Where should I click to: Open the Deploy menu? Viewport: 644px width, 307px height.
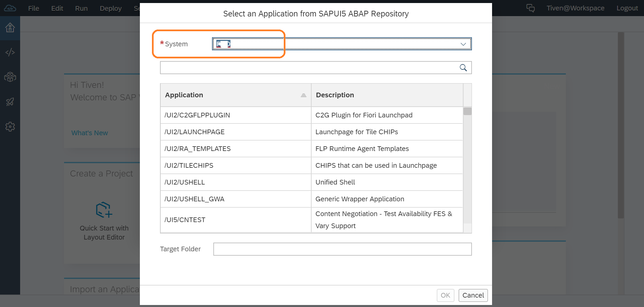pos(111,8)
